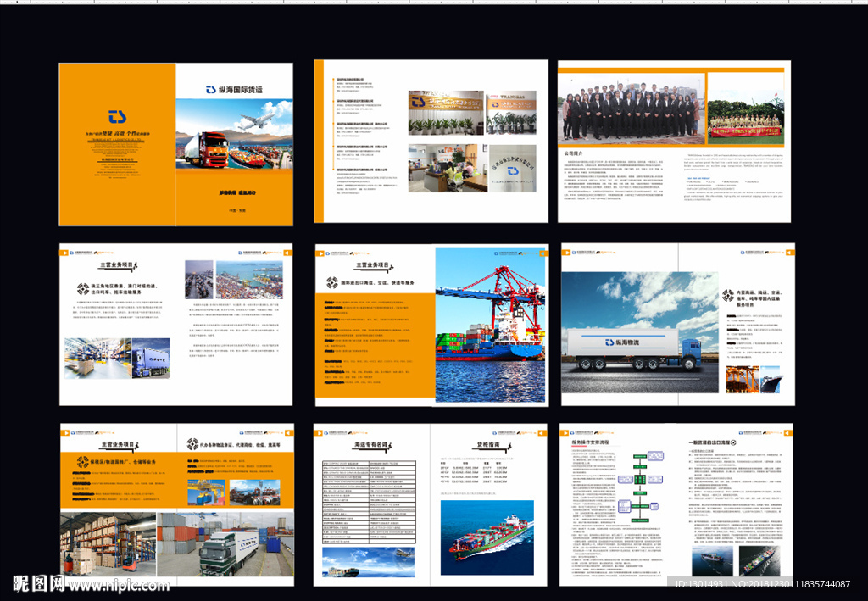Open the small orange port crane photo
The height and width of the screenshot is (601, 868).
[x=743, y=379]
